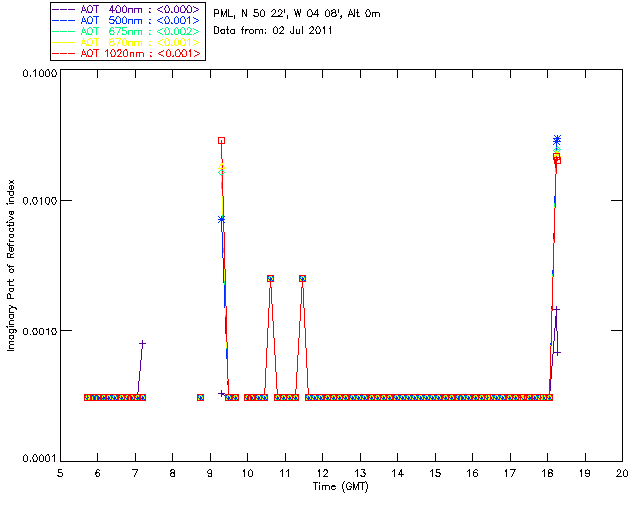Click x-axis tick label 18
Image resolution: width=640 pixels, height=512 pixels.
pos(547,473)
